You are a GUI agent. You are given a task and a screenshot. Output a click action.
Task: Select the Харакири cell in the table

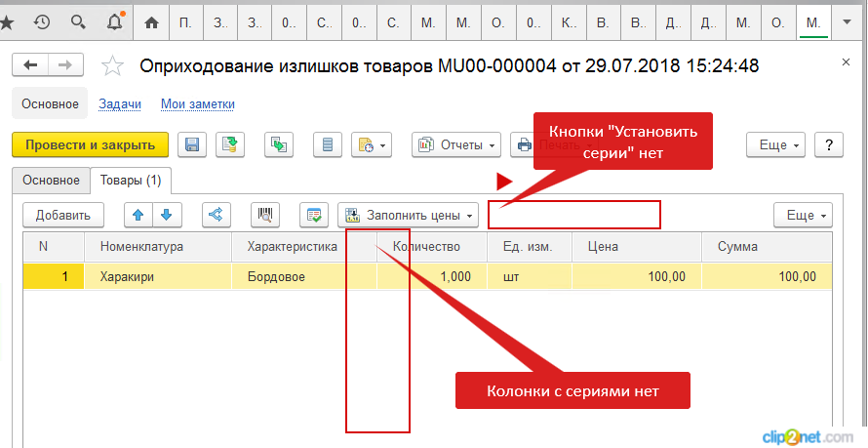coord(158,277)
